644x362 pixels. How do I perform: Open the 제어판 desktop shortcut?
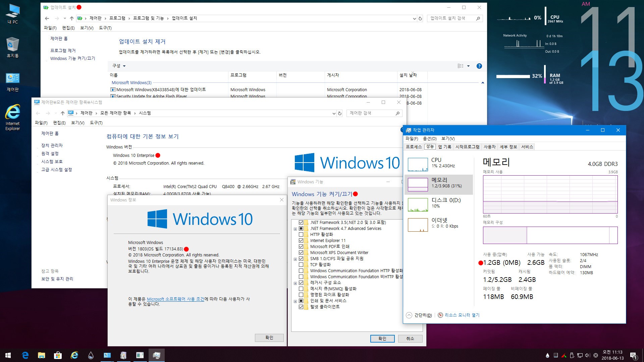coord(13,82)
